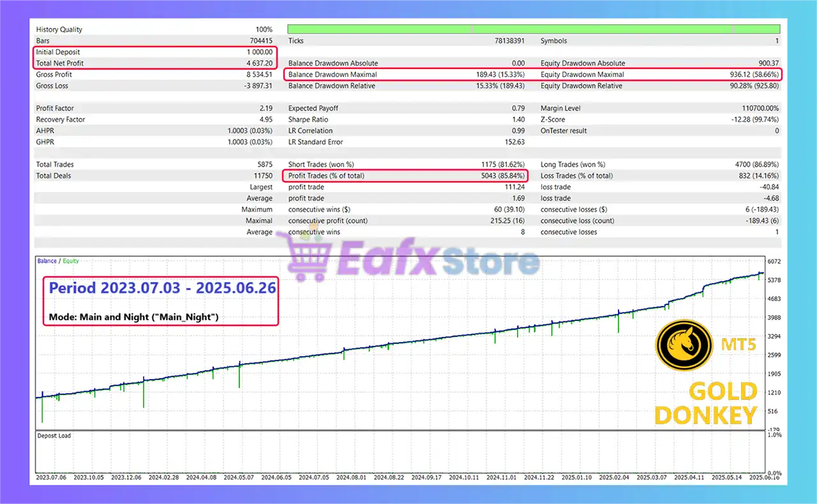
Task: Click the Recovery Factor value 4.95
Action: (x=266, y=119)
